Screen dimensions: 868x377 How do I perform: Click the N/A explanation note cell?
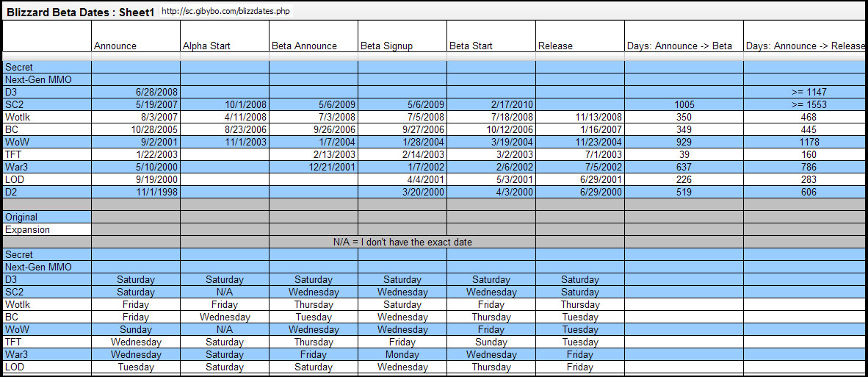(402, 243)
